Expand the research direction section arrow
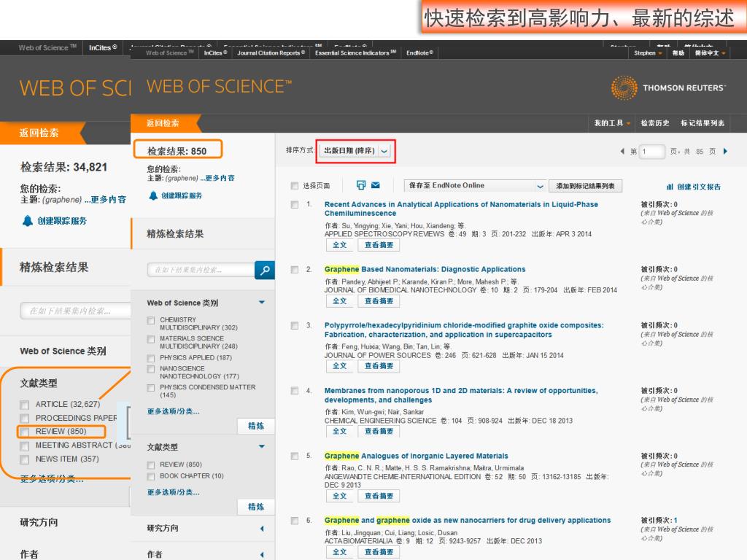The height and width of the screenshot is (560, 747). pyautogui.click(x=262, y=529)
